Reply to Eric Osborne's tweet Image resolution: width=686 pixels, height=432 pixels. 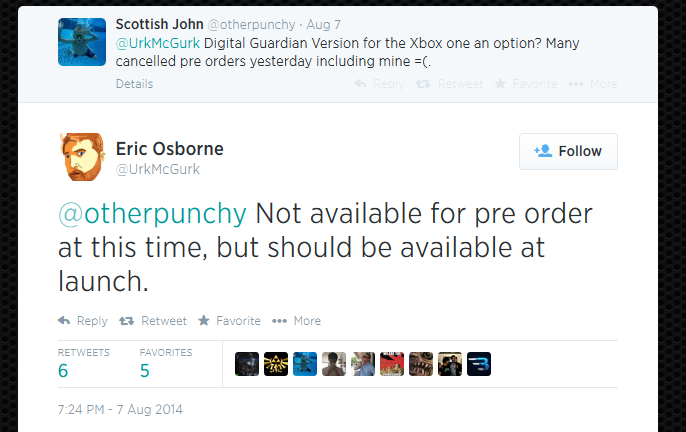click(83, 321)
